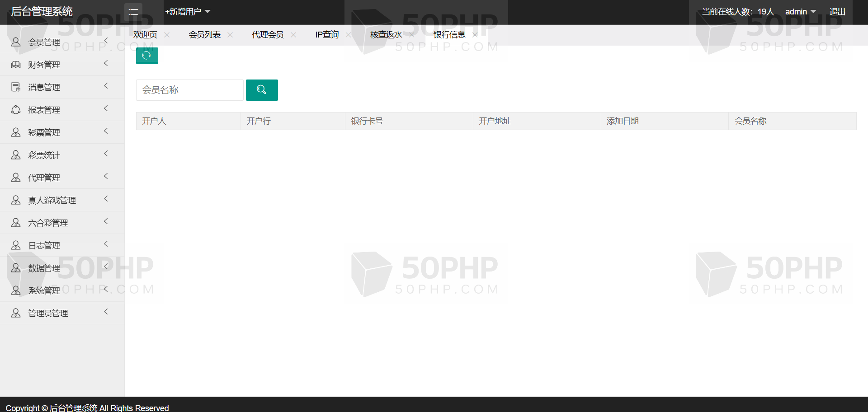Click the 报表管理 report icon

(16, 110)
